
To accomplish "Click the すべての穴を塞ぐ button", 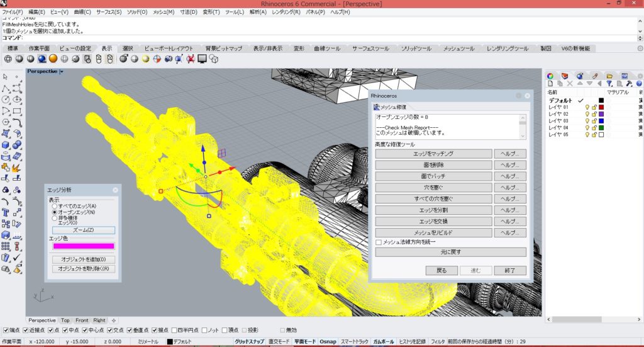I will [x=433, y=199].
